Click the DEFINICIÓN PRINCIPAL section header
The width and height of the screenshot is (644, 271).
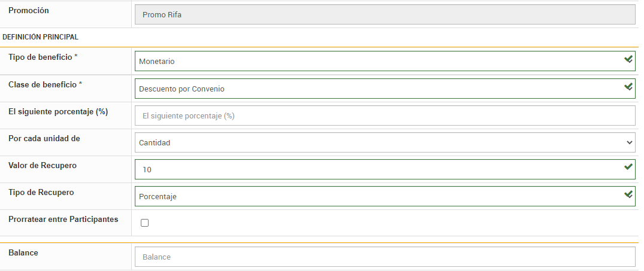41,37
